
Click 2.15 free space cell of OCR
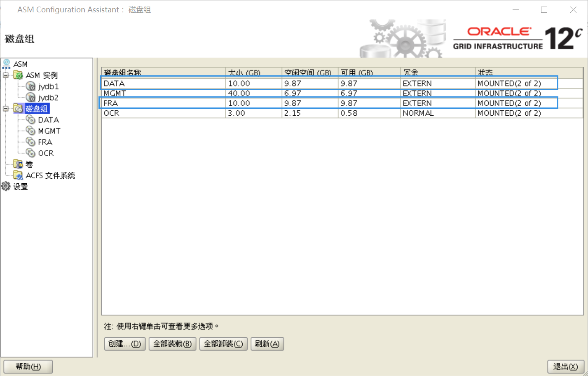coord(310,113)
